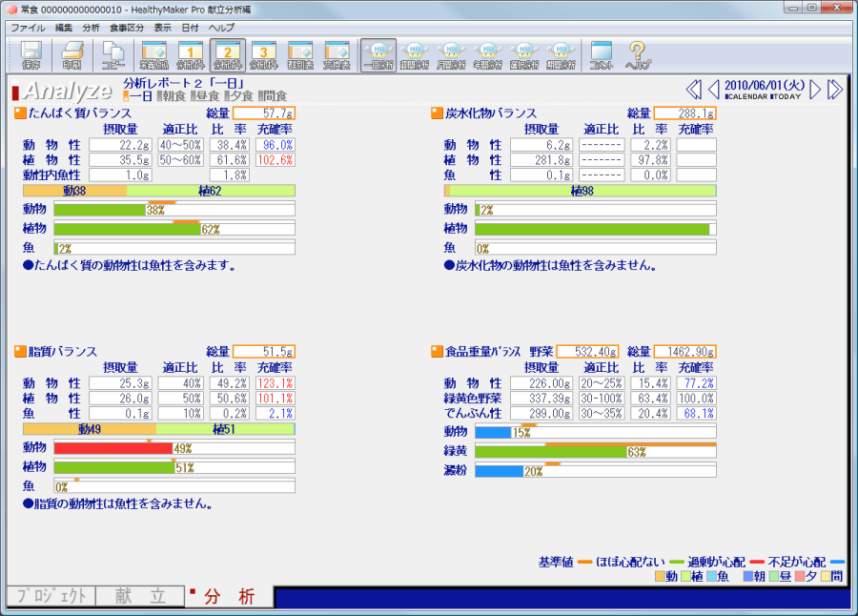Open the コメント (comment) toolbar icon
The image size is (858, 616).
[x=602, y=55]
